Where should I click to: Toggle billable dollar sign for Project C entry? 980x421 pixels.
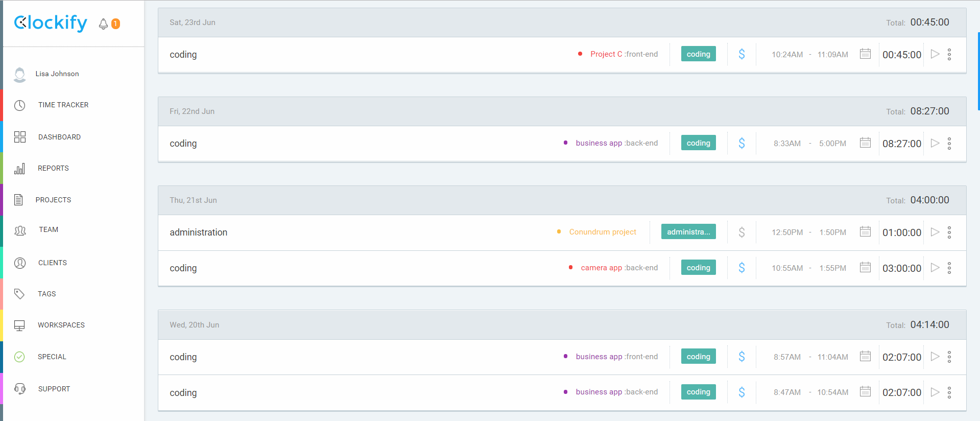pos(742,54)
